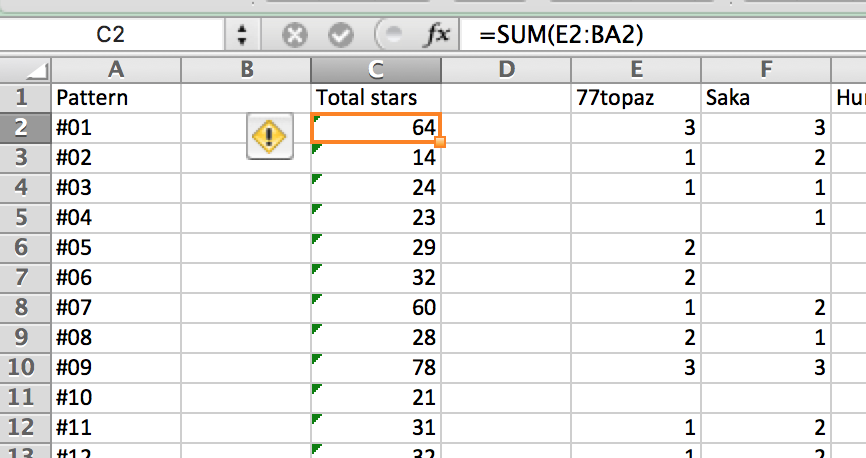Select column B header
Screen dimensions: 866x458
click(x=246, y=70)
